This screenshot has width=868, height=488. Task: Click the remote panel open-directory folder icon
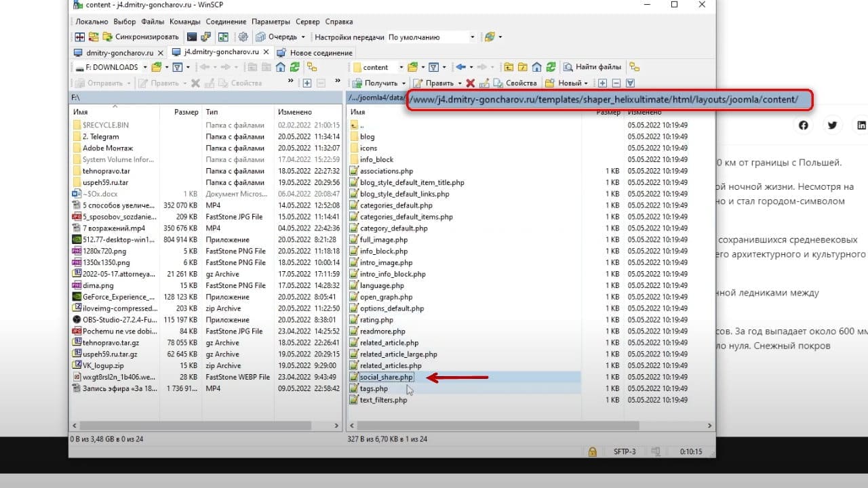[x=412, y=67]
